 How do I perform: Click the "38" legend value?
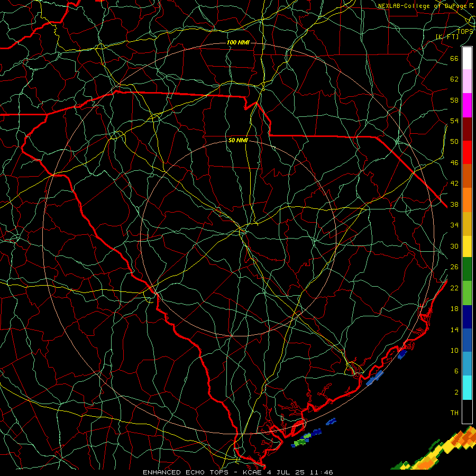pyautogui.click(x=454, y=205)
